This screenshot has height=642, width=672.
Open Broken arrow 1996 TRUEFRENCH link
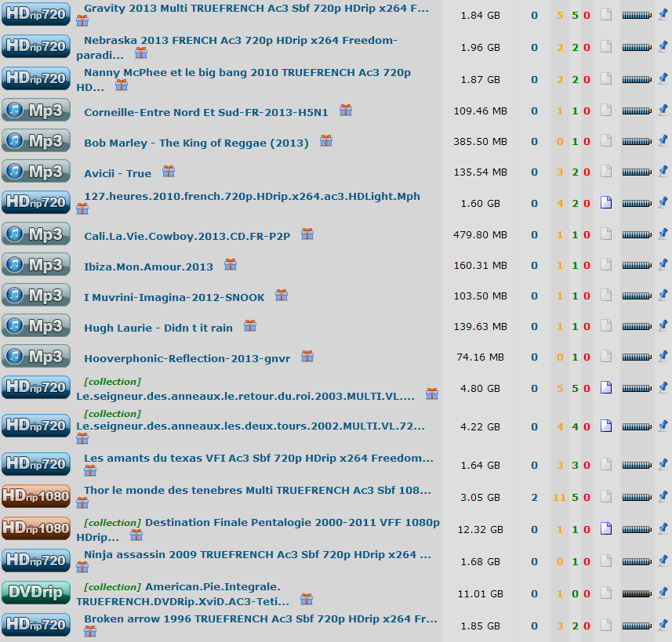pos(260,618)
